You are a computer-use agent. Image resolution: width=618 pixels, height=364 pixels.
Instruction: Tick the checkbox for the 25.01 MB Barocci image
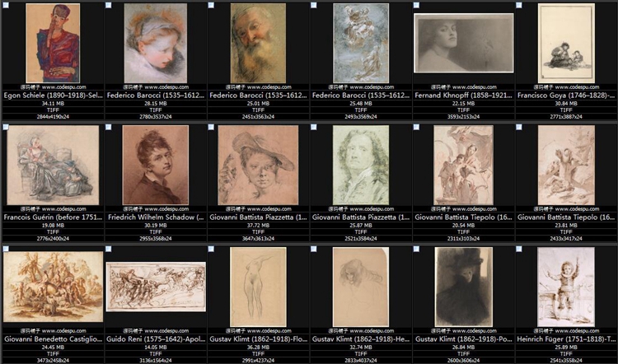pyautogui.click(x=211, y=5)
